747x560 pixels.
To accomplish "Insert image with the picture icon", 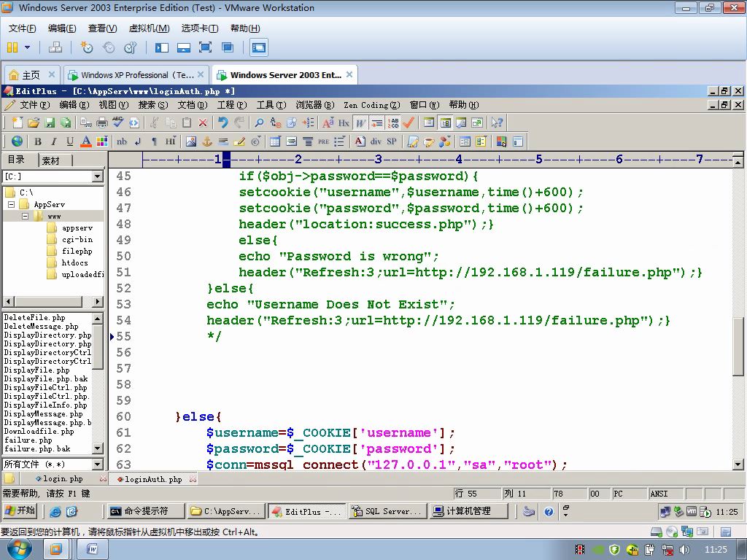I will (191, 141).
